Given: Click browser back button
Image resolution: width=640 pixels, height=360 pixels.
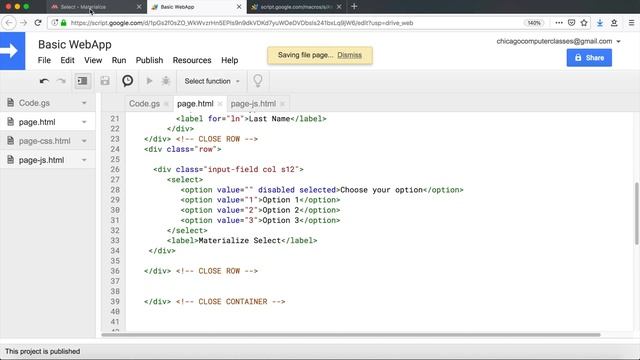Looking at the screenshot, I should click(9, 23).
